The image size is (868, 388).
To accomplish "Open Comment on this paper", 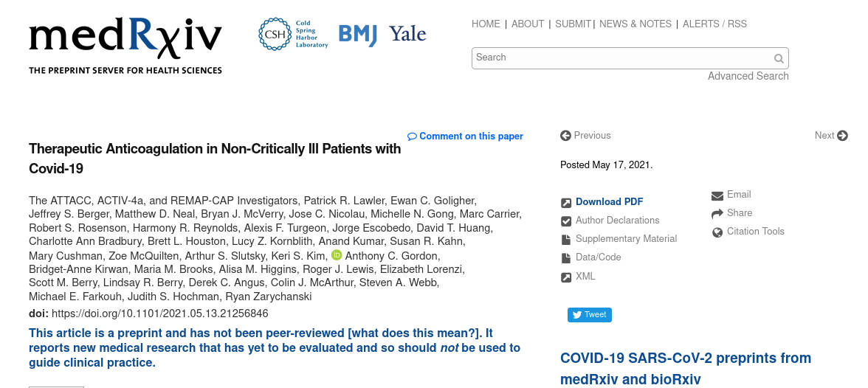I will (x=466, y=136).
